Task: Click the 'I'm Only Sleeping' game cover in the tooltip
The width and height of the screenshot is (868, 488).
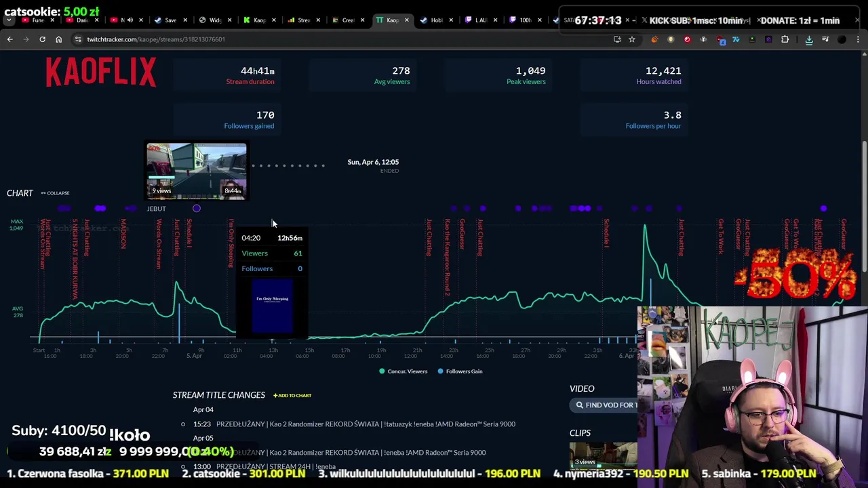Action: pos(272,306)
